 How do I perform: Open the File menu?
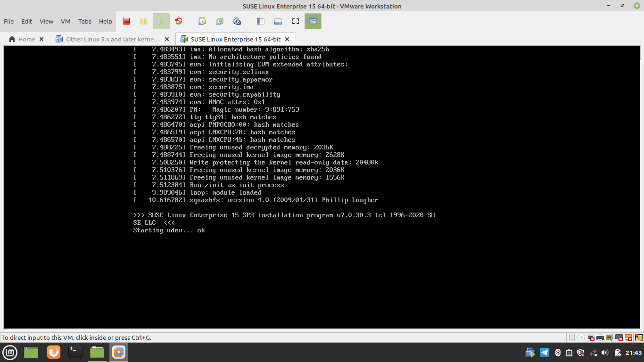pyautogui.click(x=8, y=21)
